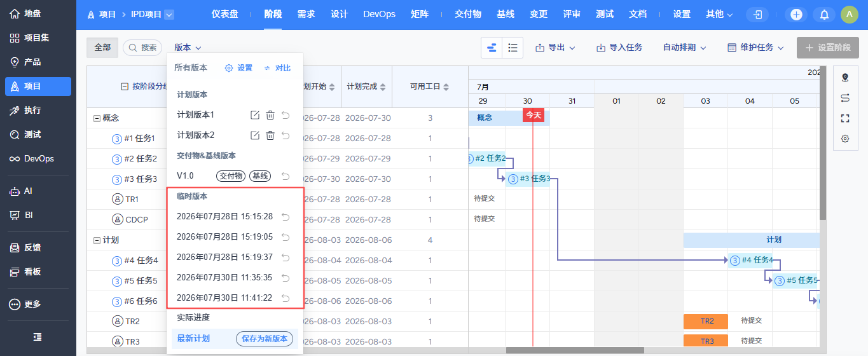Enter fullscreen Gantt view
Image resolution: width=868 pixels, height=356 pixels.
(845, 118)
